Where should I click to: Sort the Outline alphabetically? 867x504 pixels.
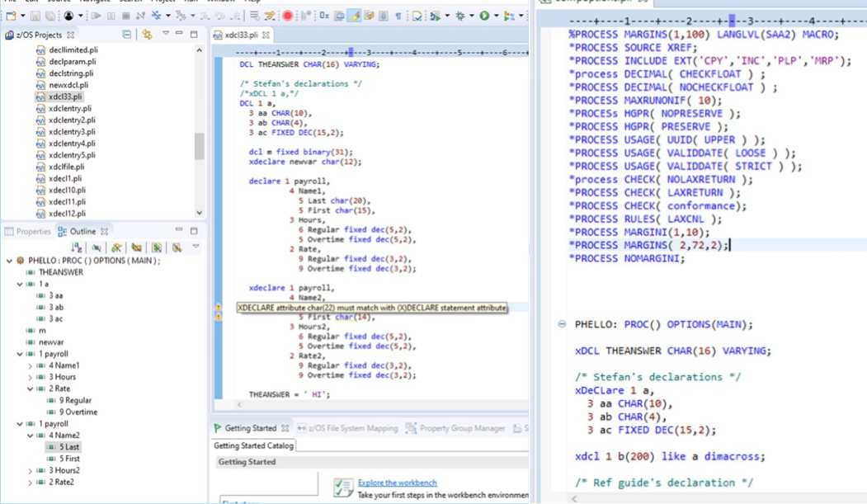(77, 247)
